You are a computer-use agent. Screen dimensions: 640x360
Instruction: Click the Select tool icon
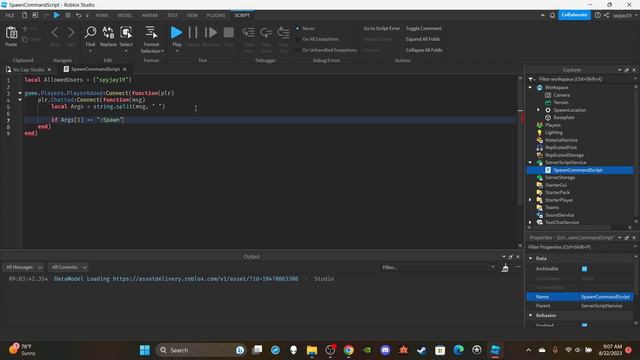point(126,33)
